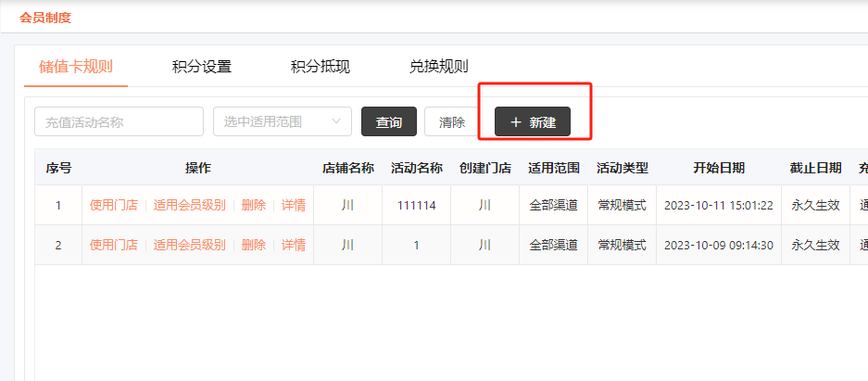Switch to the 积分设置 tab
The height and width of the screenshot is (381, 868).
tap(202, 67)
